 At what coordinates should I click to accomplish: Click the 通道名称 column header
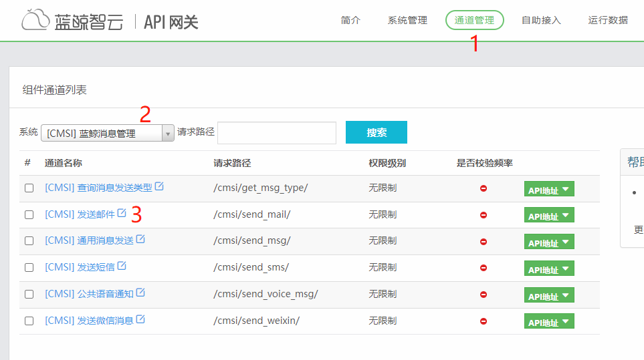pyautogui.click(x=64, y=163)
